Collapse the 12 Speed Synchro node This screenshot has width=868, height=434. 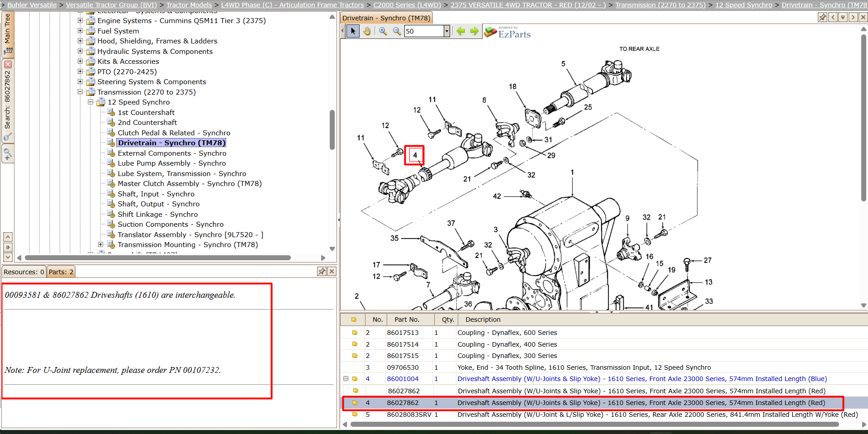90,102
